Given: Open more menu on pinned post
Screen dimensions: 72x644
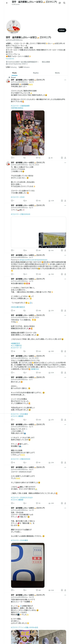Looking at the screenshot, I should (x=65, y=80).
